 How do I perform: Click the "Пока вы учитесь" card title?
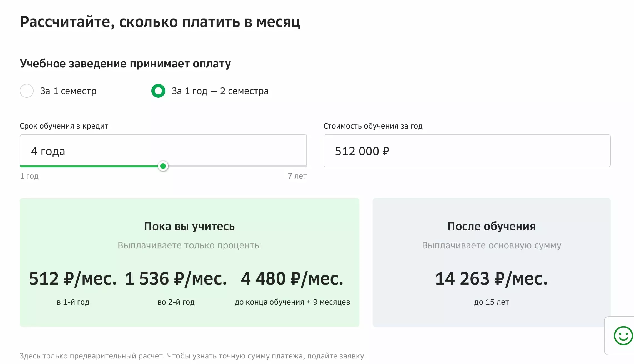pyautogui.click(x=189, y=226)
